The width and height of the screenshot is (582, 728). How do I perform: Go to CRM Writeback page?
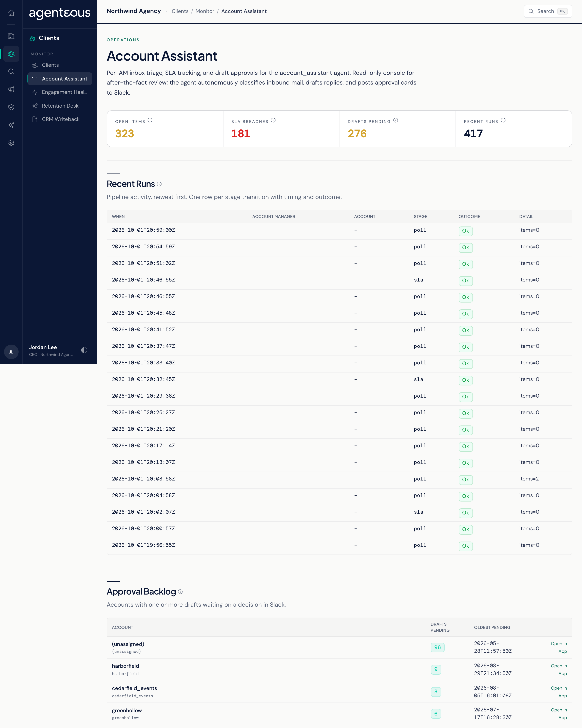60,119
